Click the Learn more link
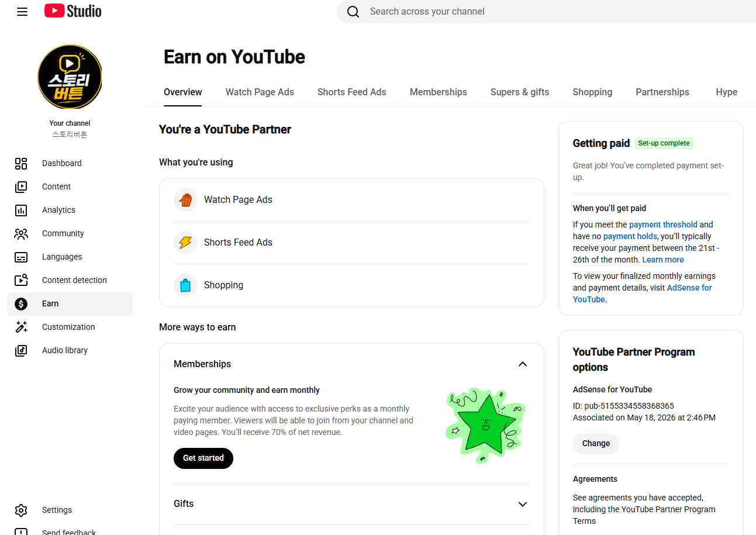 coord(663,260)
